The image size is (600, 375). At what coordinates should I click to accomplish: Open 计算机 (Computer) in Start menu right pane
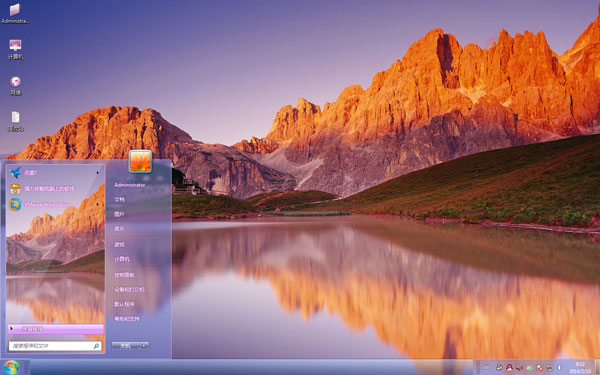point(122,259)
